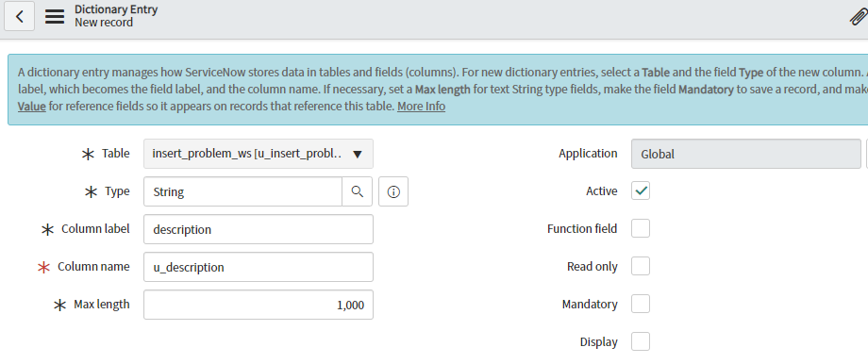
Task: Open the Value link in the banner
Action: (x=31, y=106)
